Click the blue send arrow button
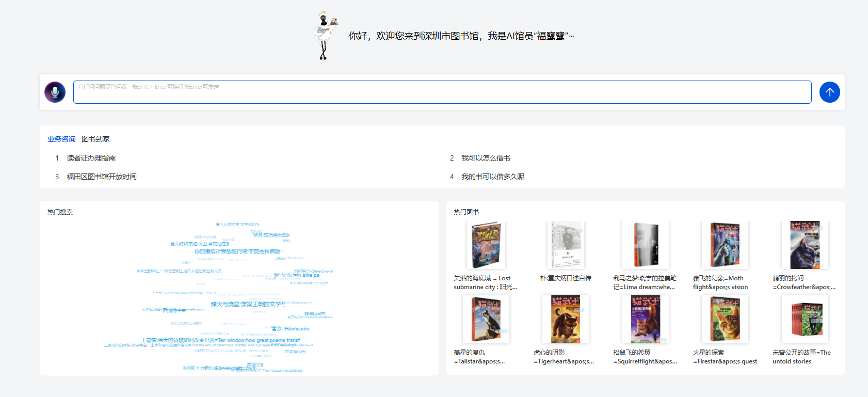 (829, 92)
